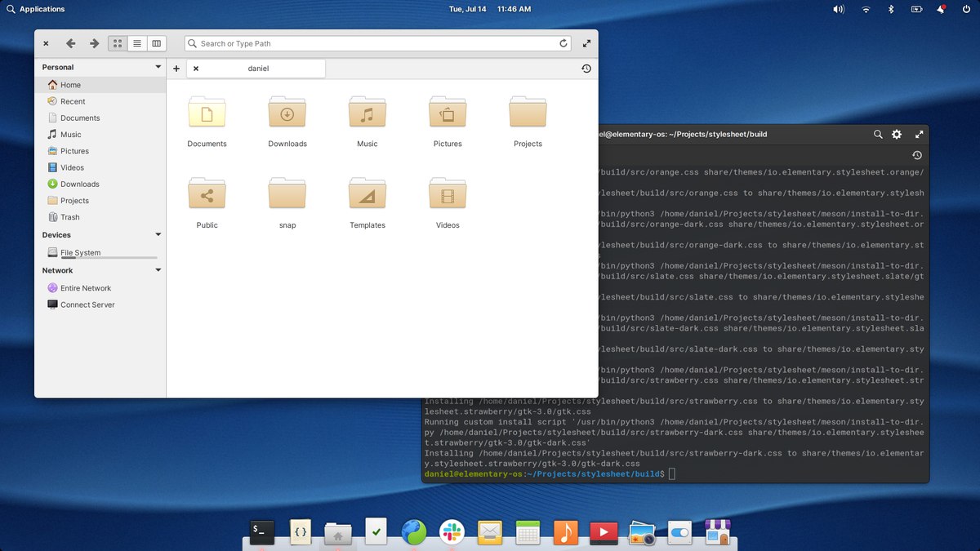
Task: Launch Photos from the dock
Action: tap(642, 533)
